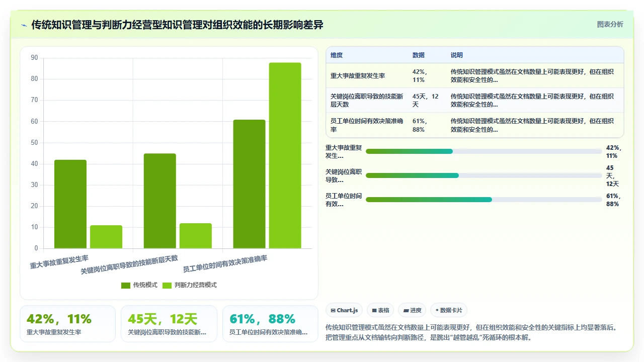Screen dimensions: 644x362
Task: Select the 进度 tag
Action: 412,310
